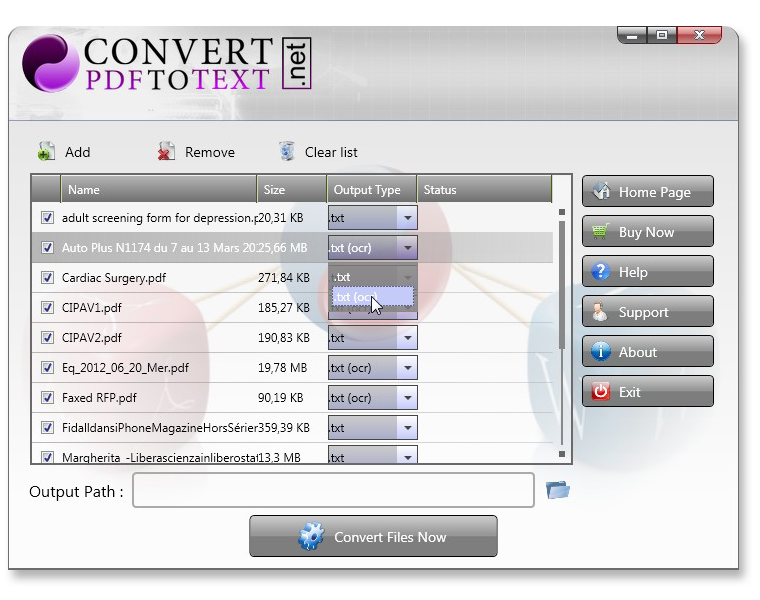Toggle the CIPAV1.pdf checkbox
This screenshot has width=760, height=600.
[x=47, y=308]
